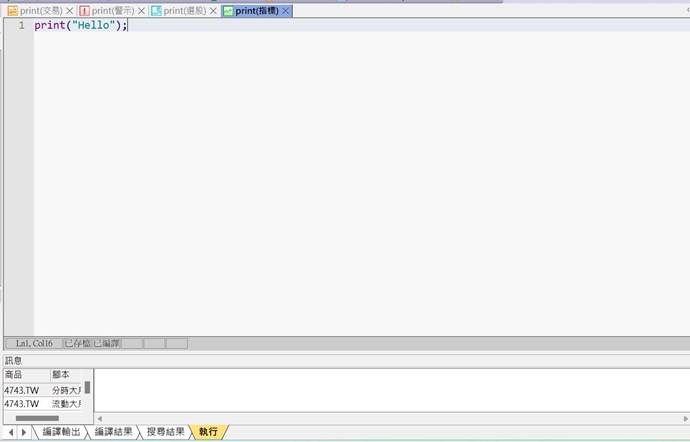Close the print(交易) tab

(70, 11)
